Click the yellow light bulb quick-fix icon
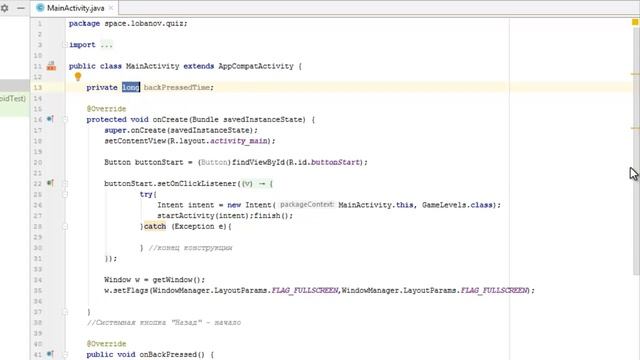Screen dimensions: 640x360 78,76
